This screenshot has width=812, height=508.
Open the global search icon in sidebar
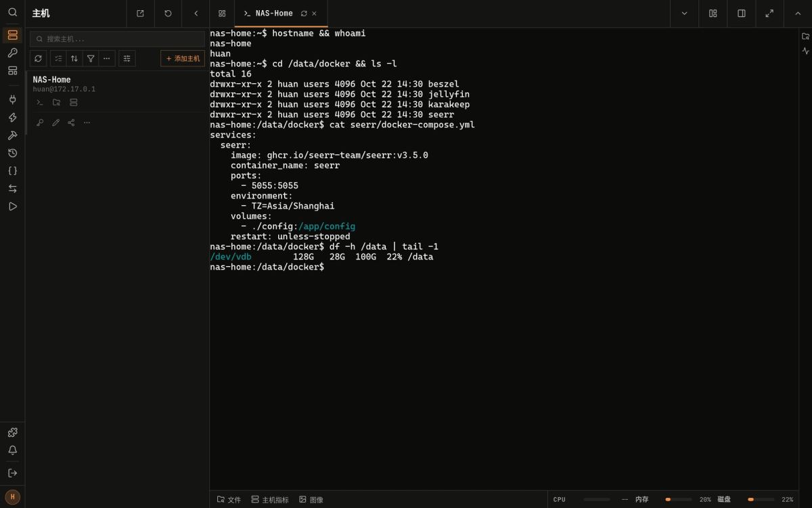(x=12, y=12)
